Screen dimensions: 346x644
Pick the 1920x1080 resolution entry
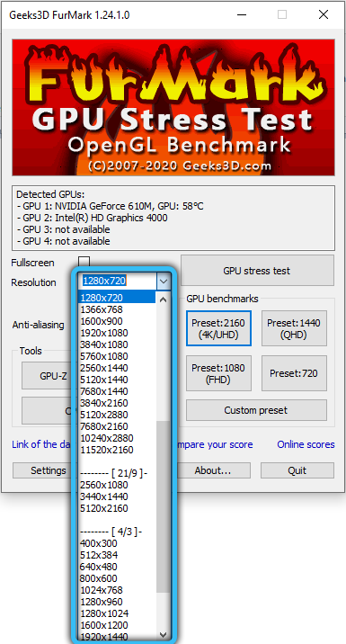tap(117, 333)
